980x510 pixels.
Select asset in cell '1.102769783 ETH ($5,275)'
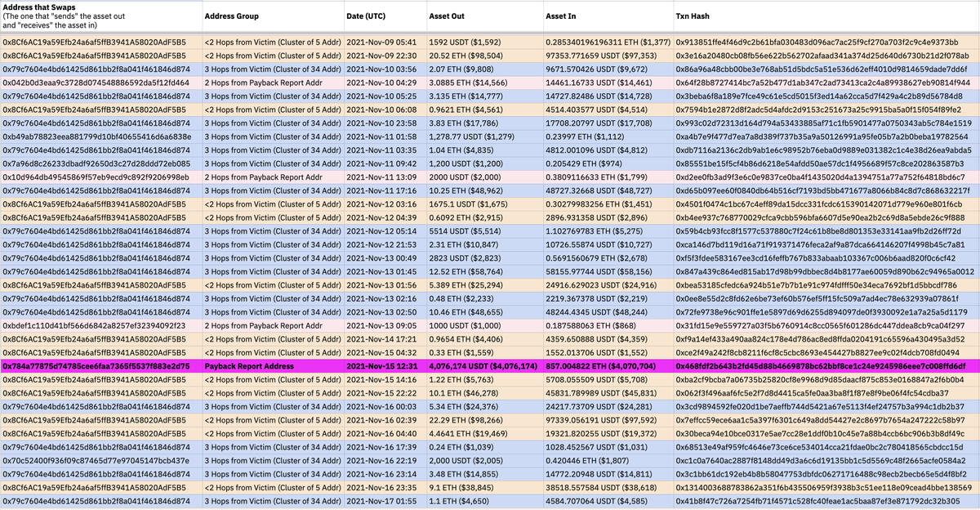tap(608, 231)
